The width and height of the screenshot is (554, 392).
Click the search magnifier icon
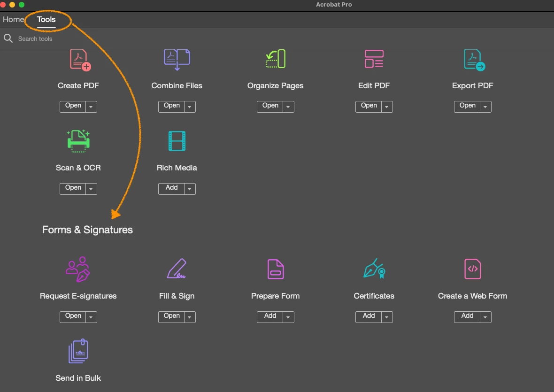click(x=8, y=38)
